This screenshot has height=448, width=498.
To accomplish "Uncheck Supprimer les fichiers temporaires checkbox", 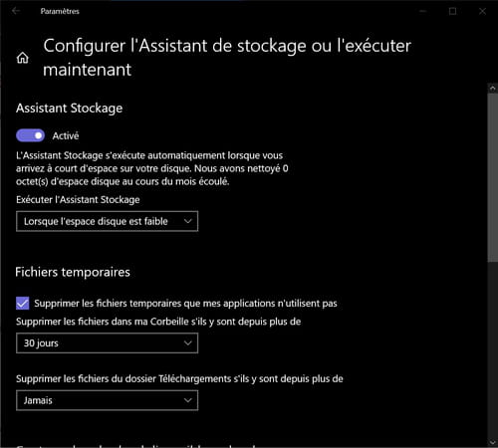I will tap(22, 303).
